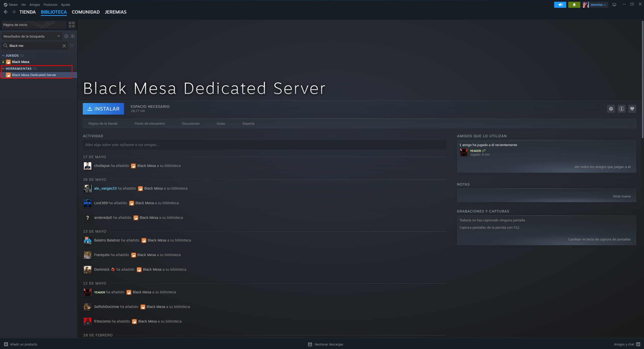Select the BIBLIOTECA tab
The width and height of the screenshot is (644, 349).
point(54,12)
